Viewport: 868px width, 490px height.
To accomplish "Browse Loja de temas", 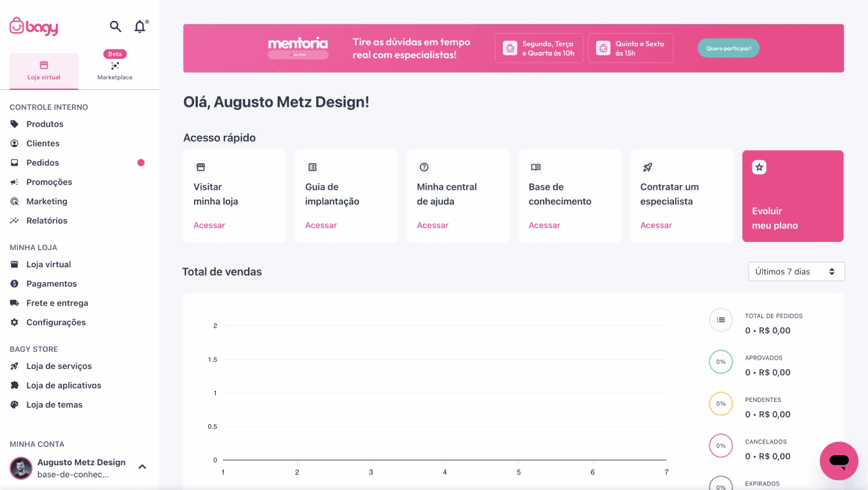I will point(54,404).
